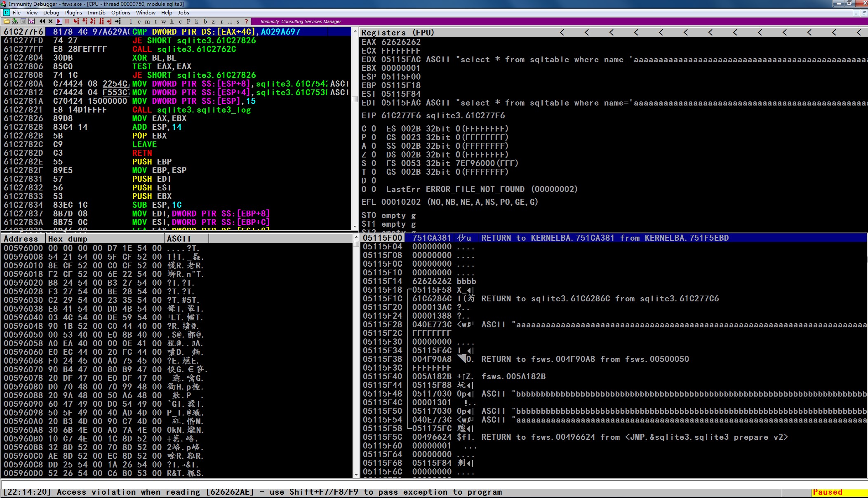
Task: Click the Python shell toolbar icon
Action: [15, 21]
